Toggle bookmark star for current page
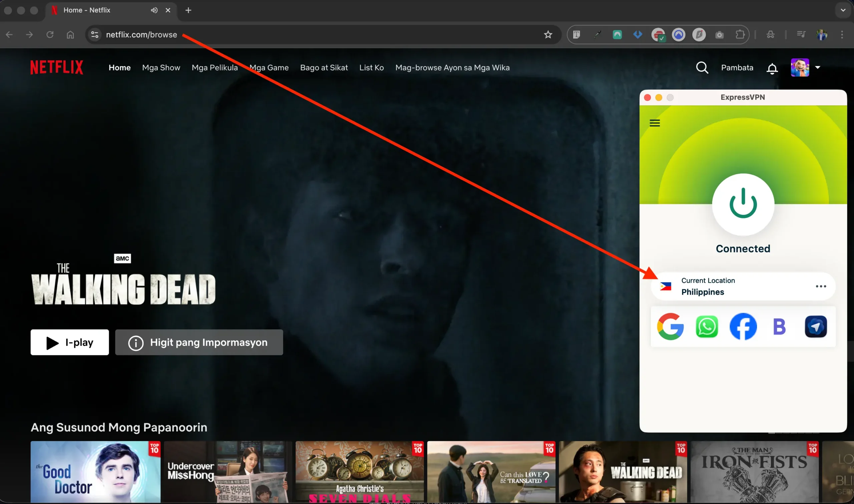 pos(548,34)
